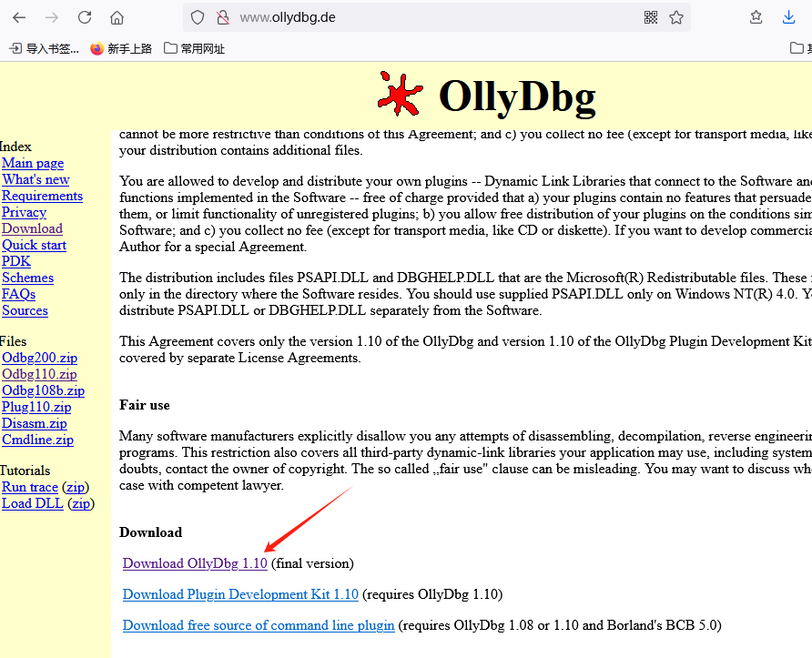812x658 pixels.
Task: Open the Quick start page
Action: (x=35, y=246)
